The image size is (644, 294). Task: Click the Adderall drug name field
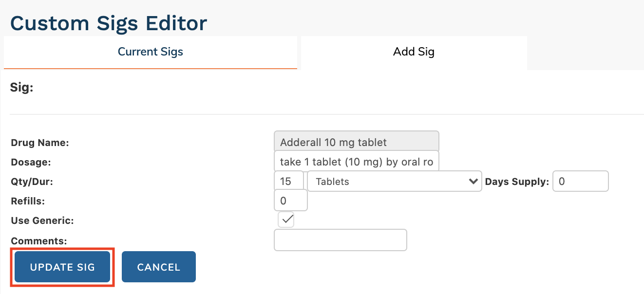[357, 142]
